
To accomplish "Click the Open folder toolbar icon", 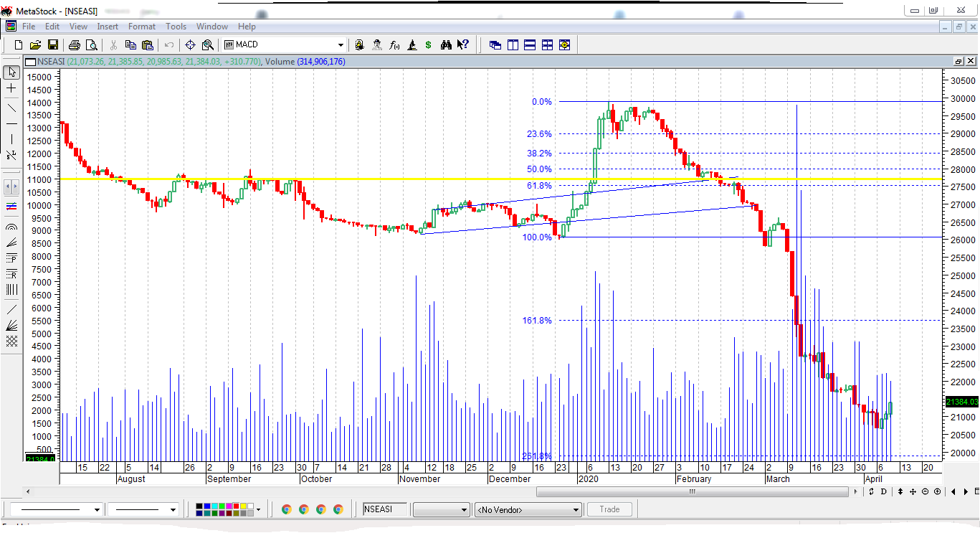I will click(x=36, y=44).
